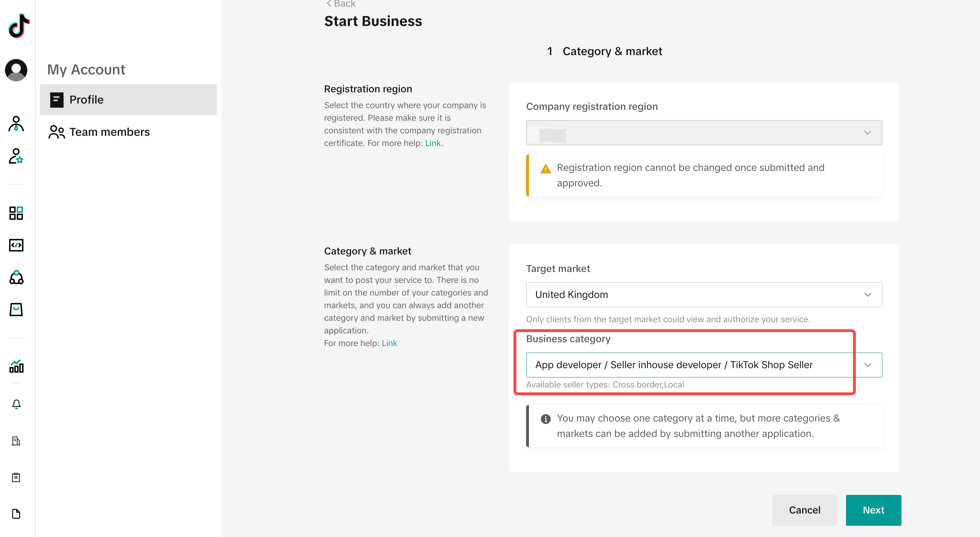
Task: Expand the Company registration region dropdown
Action: pyautogui.click(x=704, y=132)
